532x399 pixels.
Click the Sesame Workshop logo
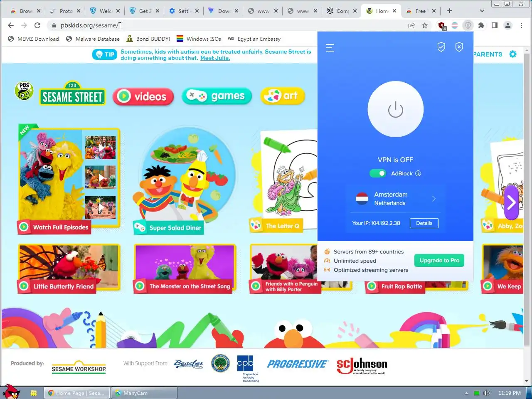click(x=79, y=367)
